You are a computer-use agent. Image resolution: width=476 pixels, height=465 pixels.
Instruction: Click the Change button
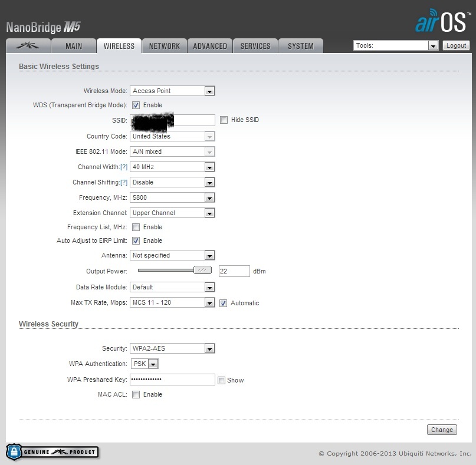click(442, 430)
